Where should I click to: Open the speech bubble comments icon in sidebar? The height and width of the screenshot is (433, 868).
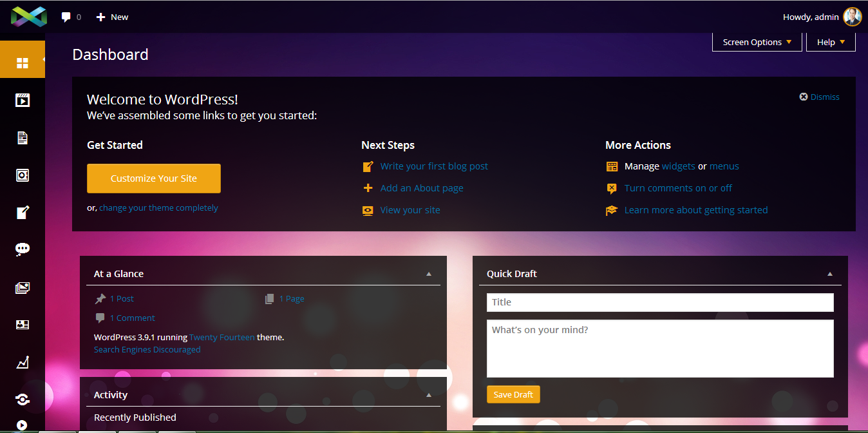(x=23, y=249)
